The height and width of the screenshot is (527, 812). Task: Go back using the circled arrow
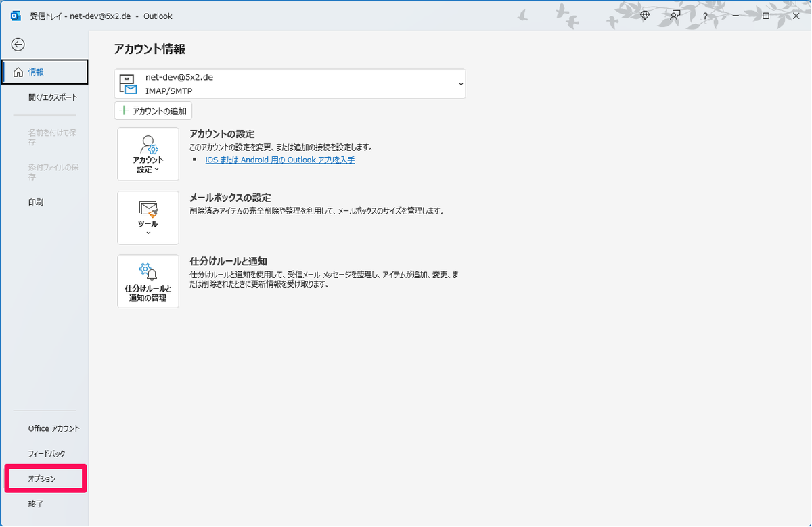(x=18, y=45)
